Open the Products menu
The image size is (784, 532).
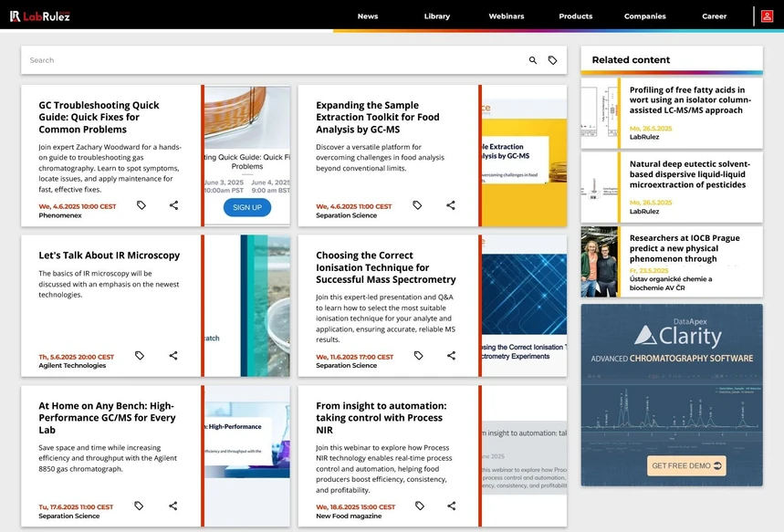[x=576, y=16]
